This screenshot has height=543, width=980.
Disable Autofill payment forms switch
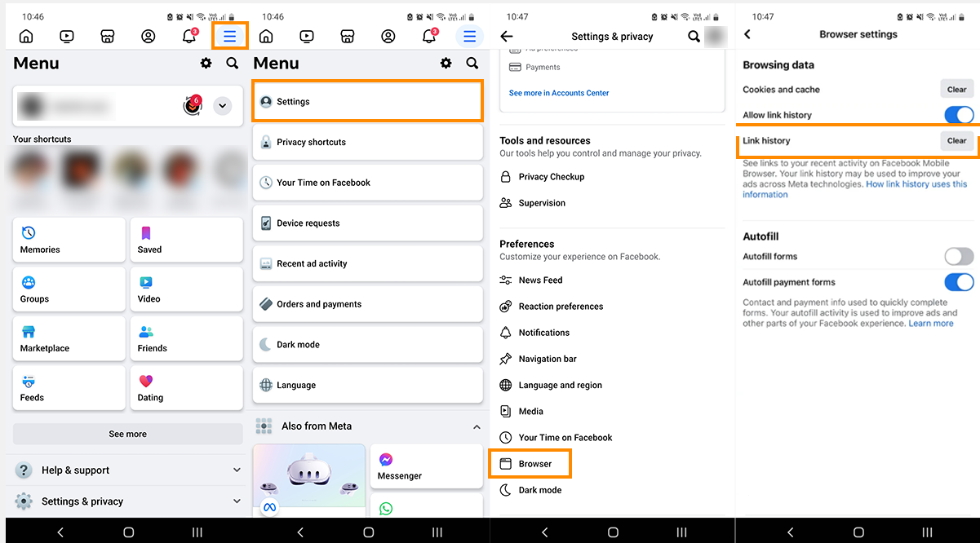(959, 282)
